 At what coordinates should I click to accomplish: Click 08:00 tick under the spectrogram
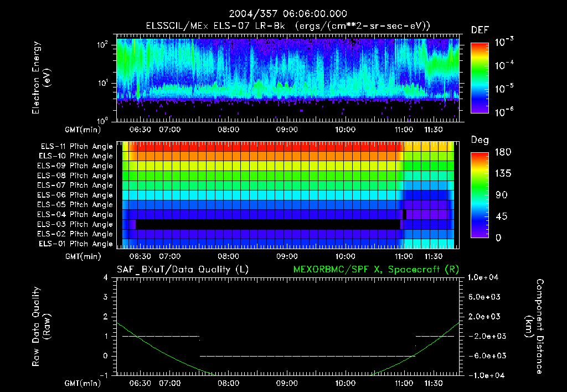point(228,130)
